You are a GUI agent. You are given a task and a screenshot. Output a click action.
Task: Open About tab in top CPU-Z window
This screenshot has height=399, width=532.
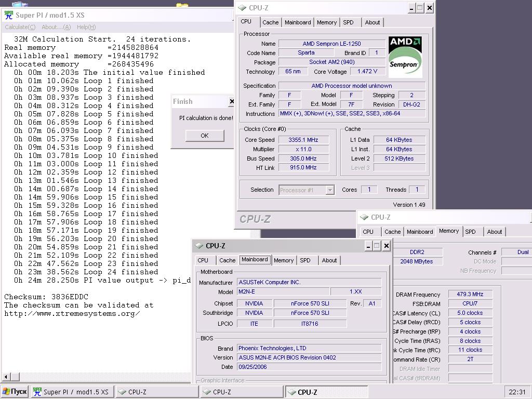[372, 22]
